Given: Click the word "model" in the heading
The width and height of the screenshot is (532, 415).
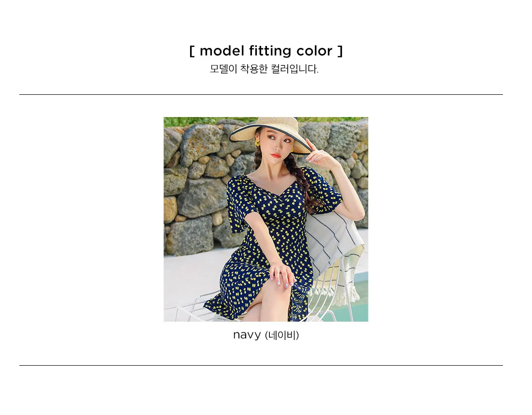Looking at the screenshot, I should click(x=222, y=51).
